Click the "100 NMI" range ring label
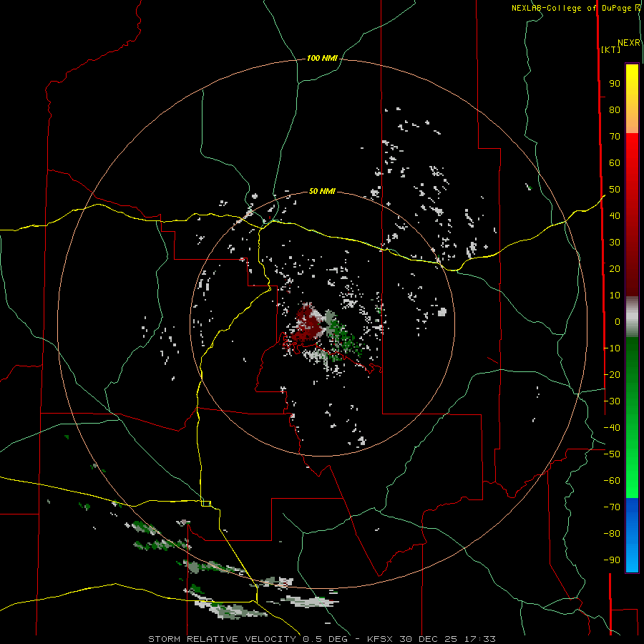The image size is (644, 644). coord(322,59)
